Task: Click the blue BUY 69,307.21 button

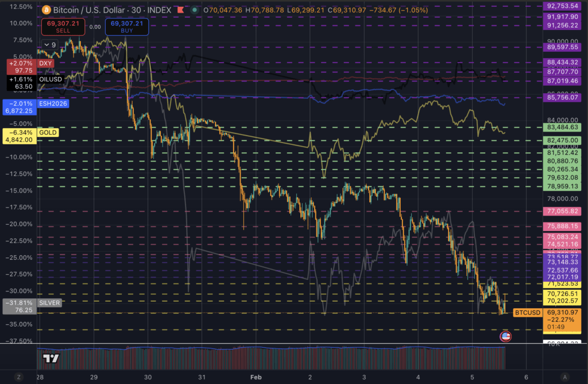Action: tap(127, 26)
